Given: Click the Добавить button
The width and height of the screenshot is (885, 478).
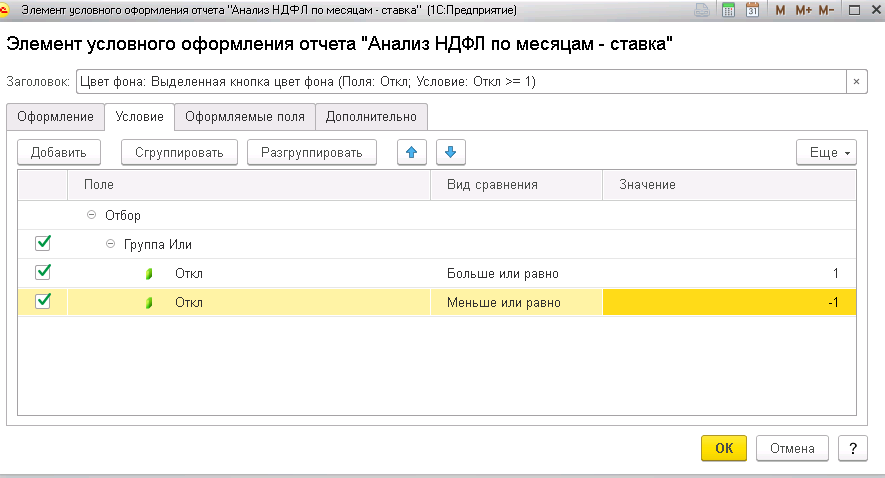Looking at the screenshot, I should (59, 152).
